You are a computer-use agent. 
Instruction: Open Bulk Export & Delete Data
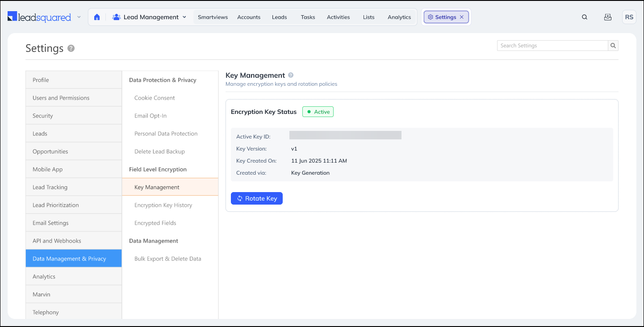click(x=167, y=259)
